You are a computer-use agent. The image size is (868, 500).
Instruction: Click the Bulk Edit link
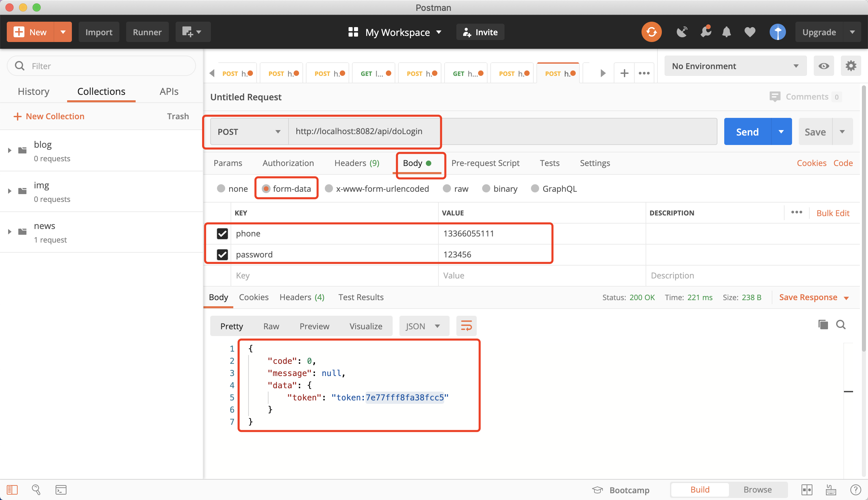click(x=832, y=213)
